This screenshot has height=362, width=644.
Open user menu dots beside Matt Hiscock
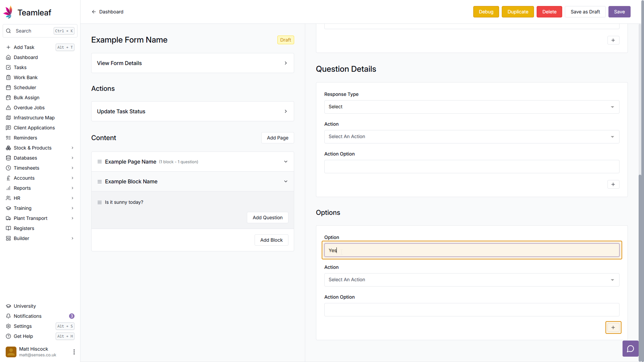click(74, 352)
